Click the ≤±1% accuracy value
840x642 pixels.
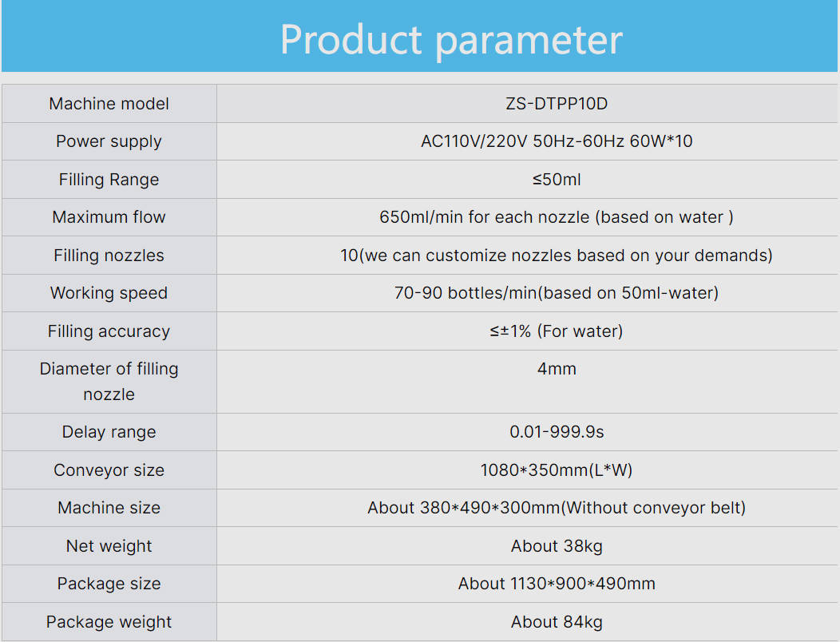557,331
